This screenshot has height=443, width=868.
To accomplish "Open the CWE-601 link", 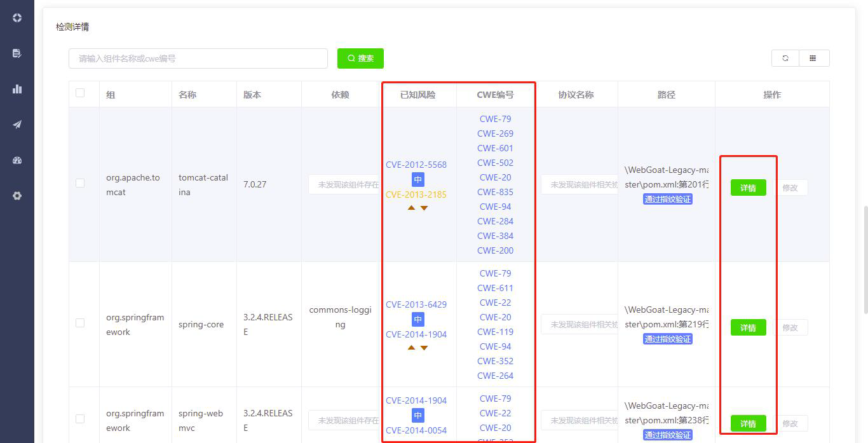I will 496,148.
